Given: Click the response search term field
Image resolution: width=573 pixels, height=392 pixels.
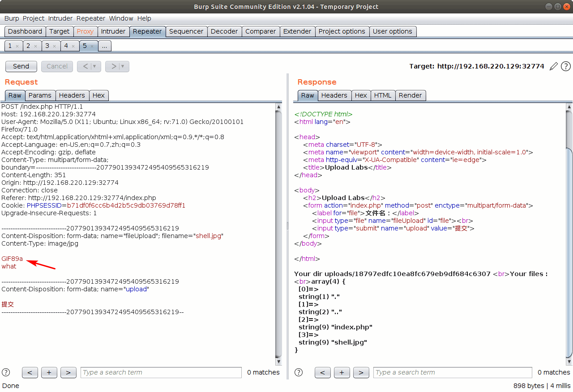Looking at the screenshot, I should [452, 372].
